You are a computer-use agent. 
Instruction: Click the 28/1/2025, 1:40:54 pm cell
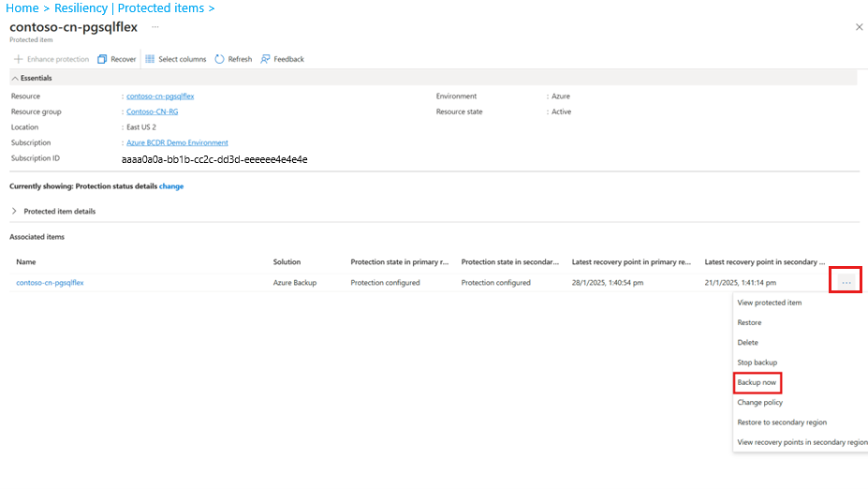pos(608,283)
